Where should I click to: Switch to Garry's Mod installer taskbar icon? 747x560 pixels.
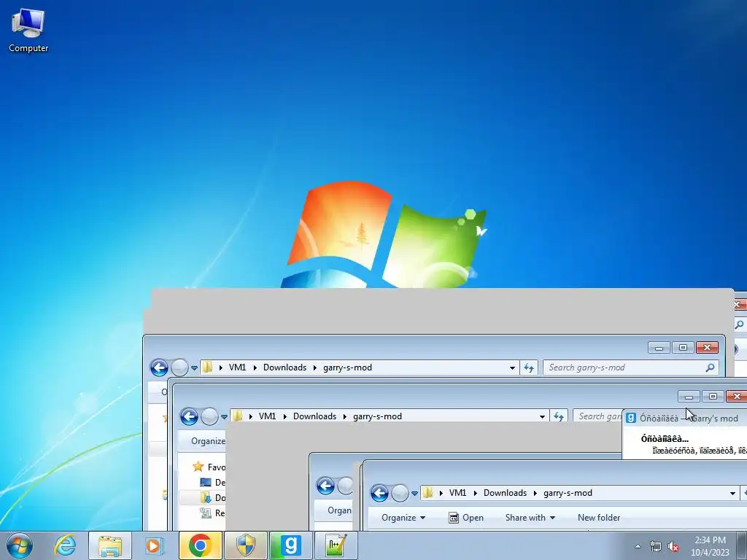click(290, 545)
